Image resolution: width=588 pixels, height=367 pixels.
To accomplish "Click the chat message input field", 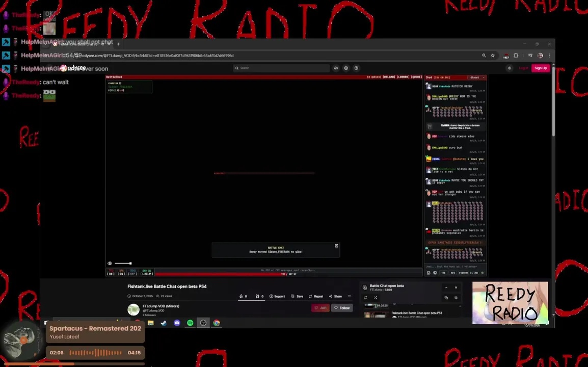I will [455, 267].
